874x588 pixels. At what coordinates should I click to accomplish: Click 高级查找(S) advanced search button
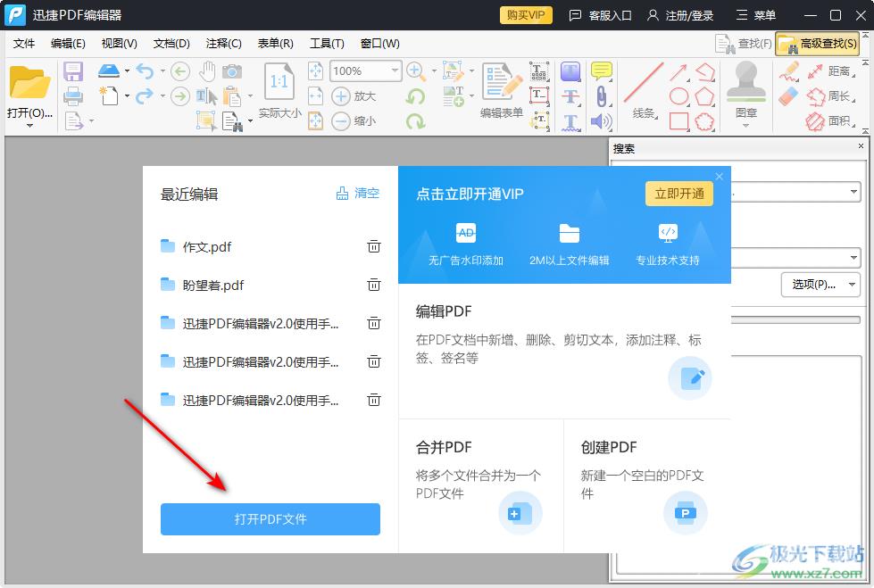coord(817,44)
